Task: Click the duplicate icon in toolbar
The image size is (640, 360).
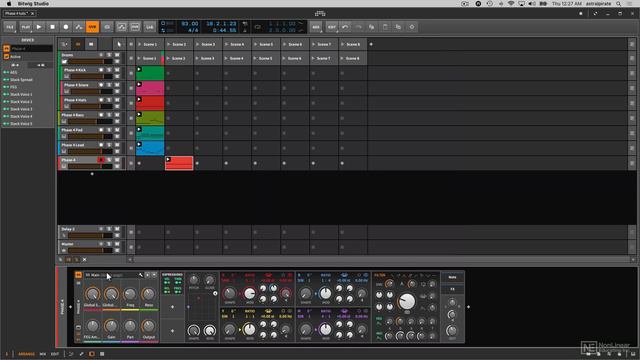Action: pos(398,27)
